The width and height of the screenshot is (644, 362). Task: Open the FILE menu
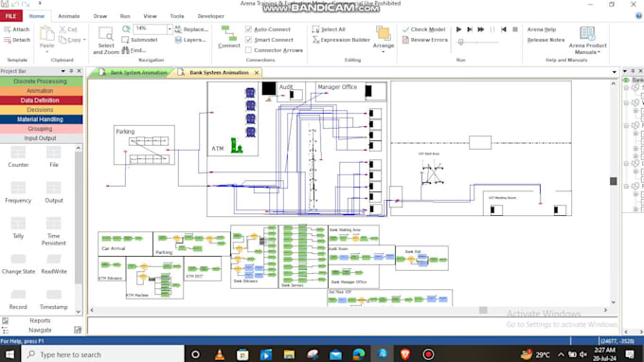(x=11, y=16)
